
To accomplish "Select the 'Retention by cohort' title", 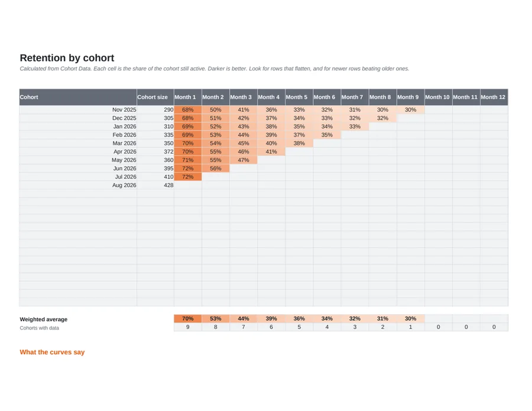I will (67, 58).
